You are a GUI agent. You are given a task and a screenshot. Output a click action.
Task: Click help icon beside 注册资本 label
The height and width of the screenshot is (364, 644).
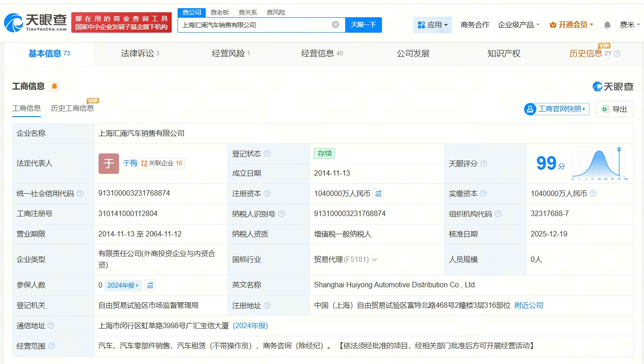(x=267, y=193)
